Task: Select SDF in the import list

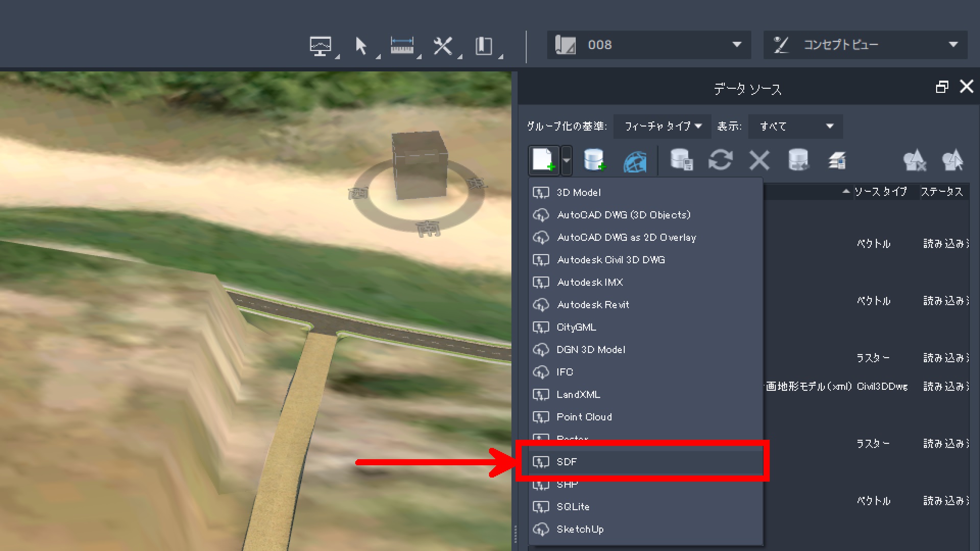Action: 646,462
